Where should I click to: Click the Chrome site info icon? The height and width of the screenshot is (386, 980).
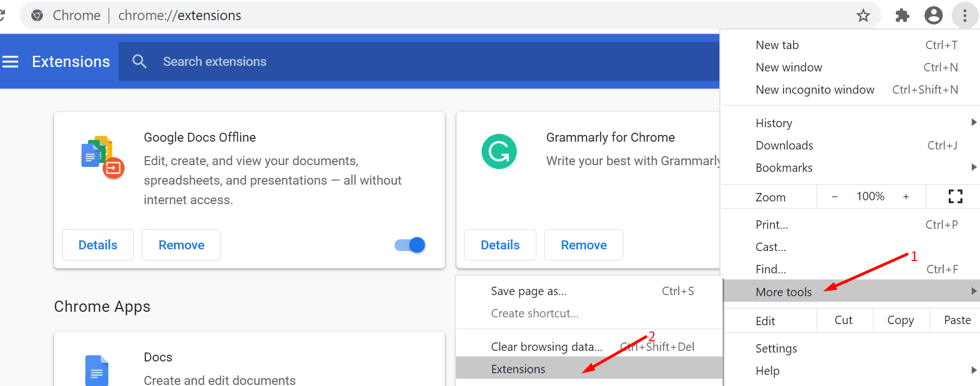[x=37, y=16]
